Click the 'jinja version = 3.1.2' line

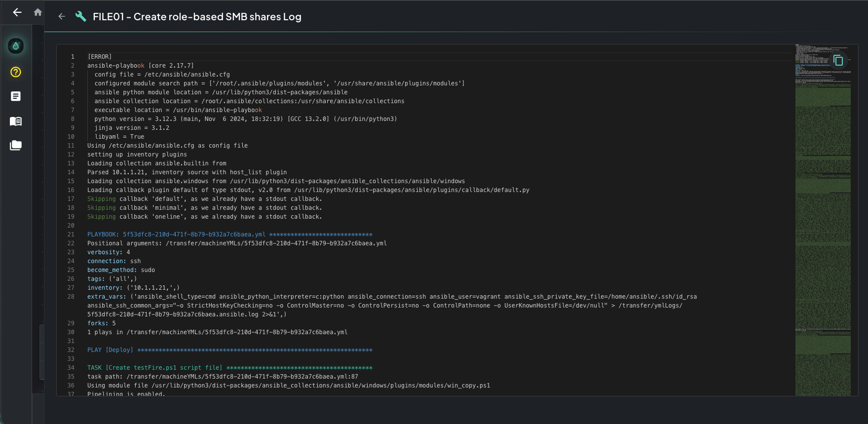[x=132, y=128]
